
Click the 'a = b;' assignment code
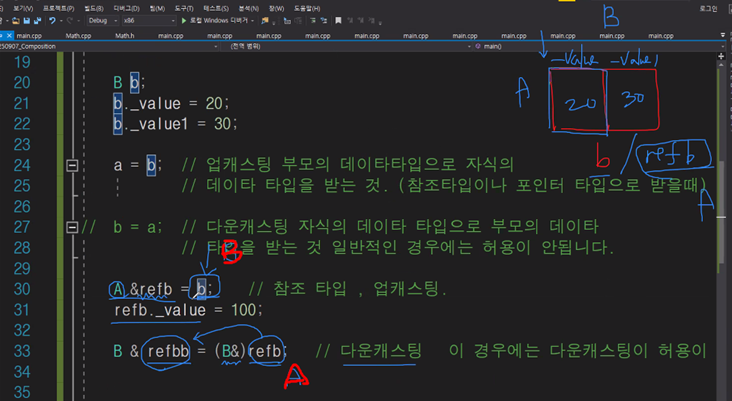click(x=137, y=165)
